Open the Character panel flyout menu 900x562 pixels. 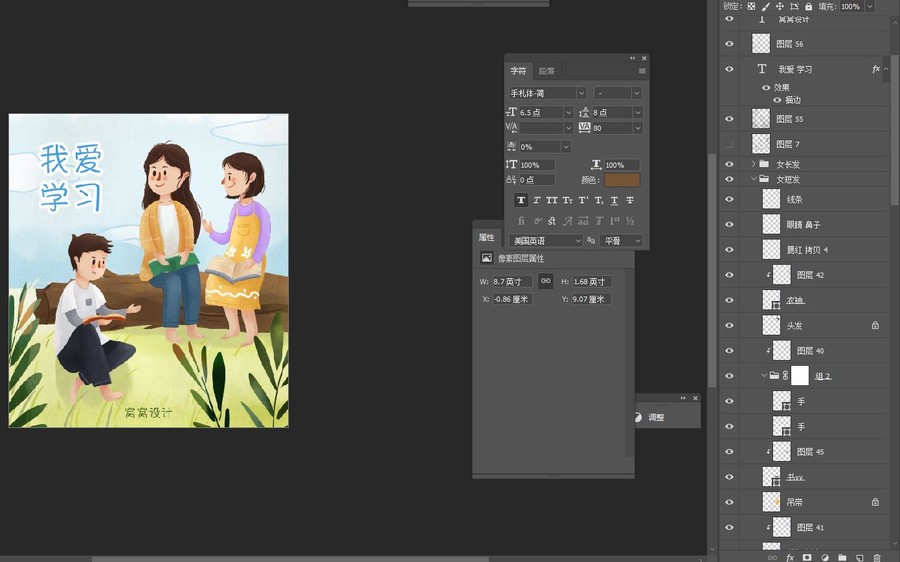coord(642,71)
